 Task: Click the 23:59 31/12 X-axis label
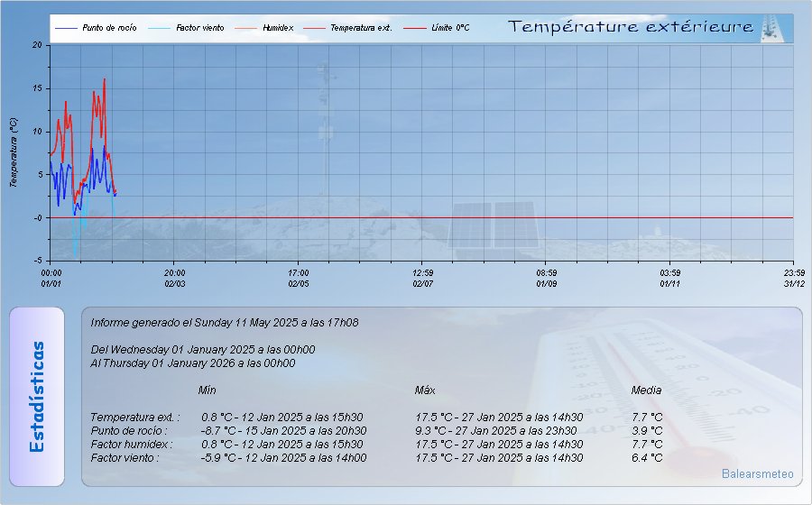coord(794,278)
